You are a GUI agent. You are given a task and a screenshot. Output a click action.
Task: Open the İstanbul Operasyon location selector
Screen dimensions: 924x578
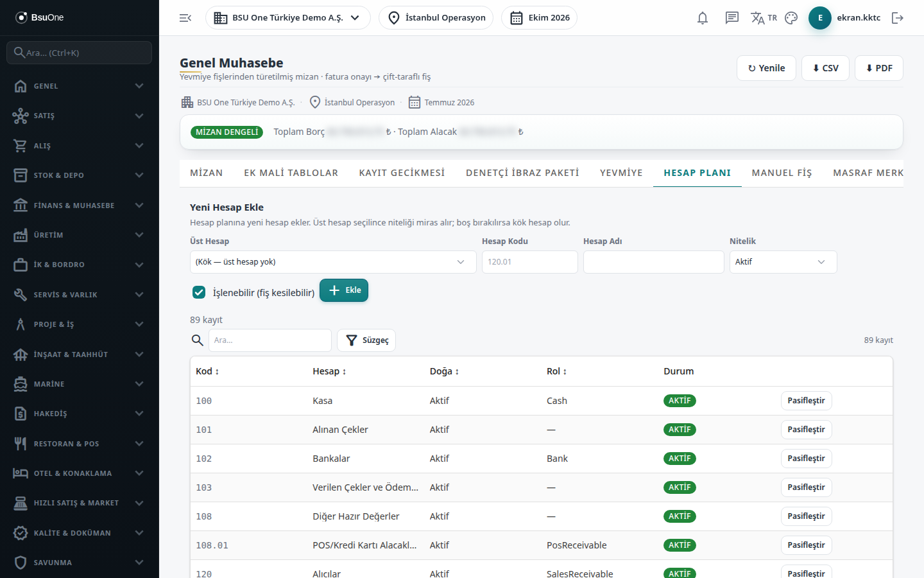436,18
